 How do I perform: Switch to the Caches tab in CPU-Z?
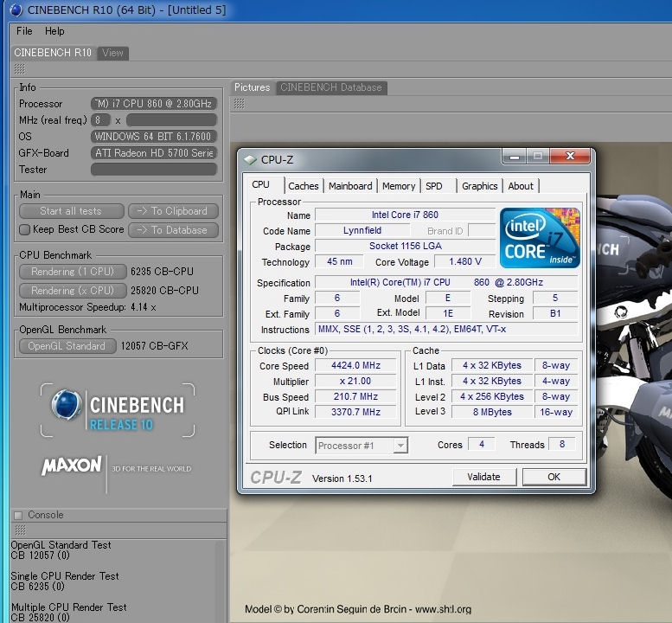click(x=304, y=186)
